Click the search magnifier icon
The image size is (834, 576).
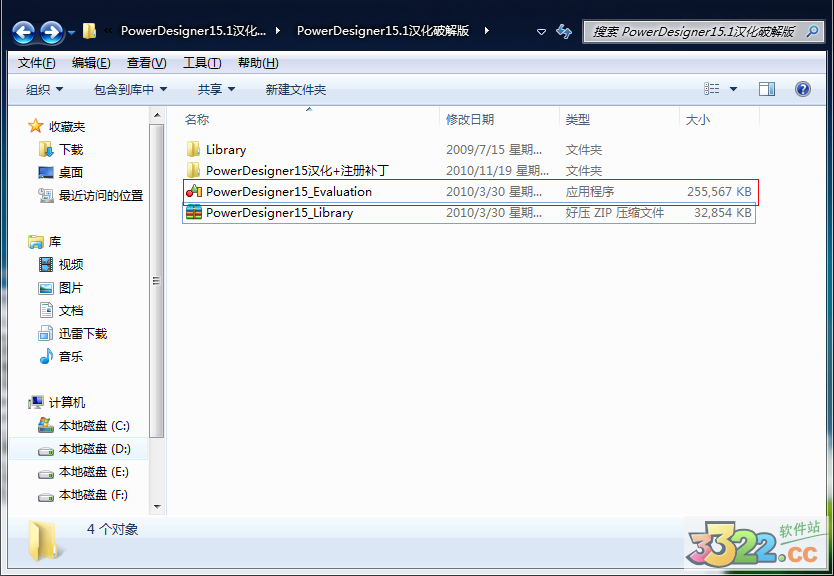click(x=812, y=31)
